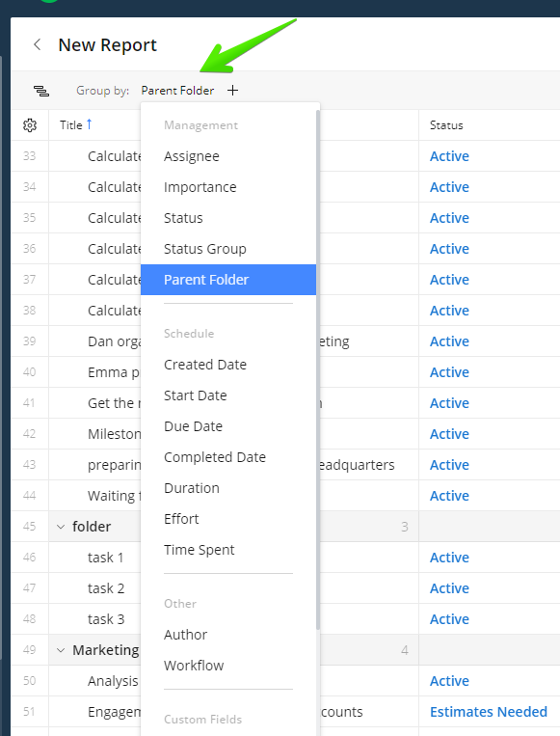Choose Workflow grouping option
Viewport: 560px width, 736px height.
(x=228, y=666)
